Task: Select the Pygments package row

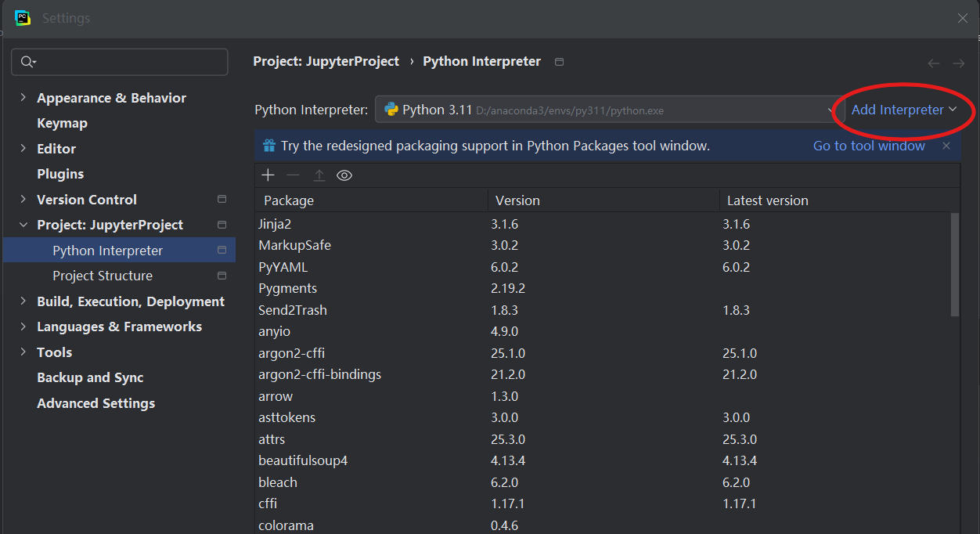Action: click(602, 288)
